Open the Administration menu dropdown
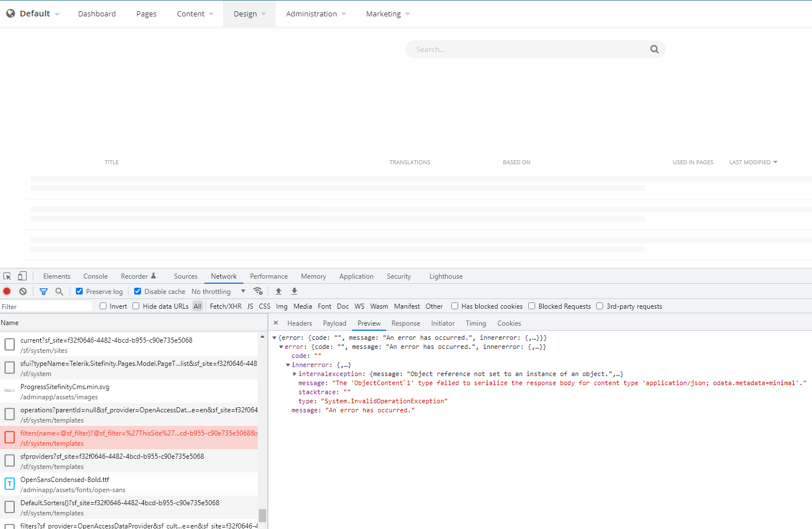The height and width of the screenshot is (529, 812). (315, 14)
